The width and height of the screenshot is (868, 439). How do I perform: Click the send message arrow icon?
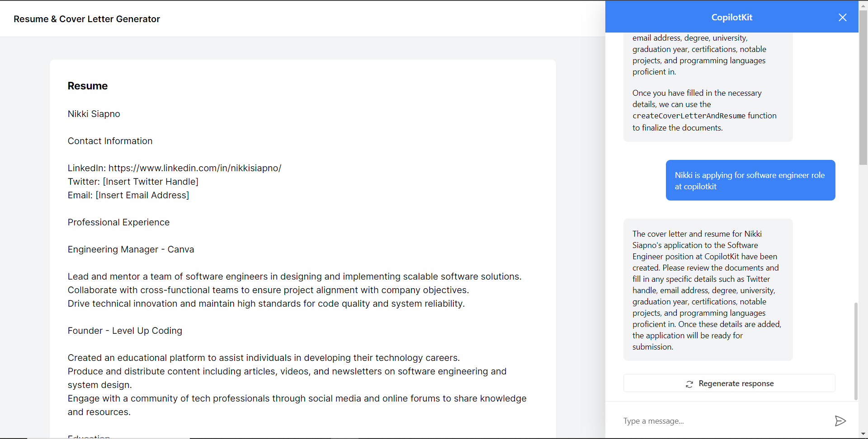tap(840, 421)
